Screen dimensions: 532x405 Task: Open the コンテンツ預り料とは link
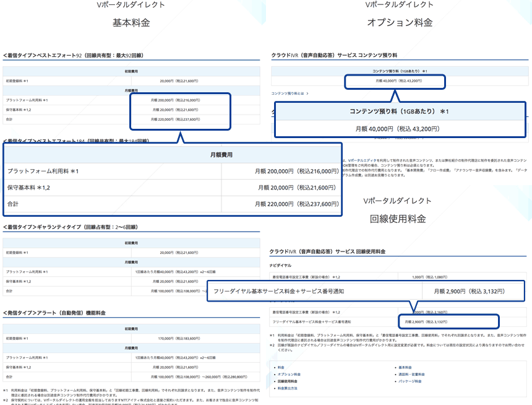pos(290,94)
